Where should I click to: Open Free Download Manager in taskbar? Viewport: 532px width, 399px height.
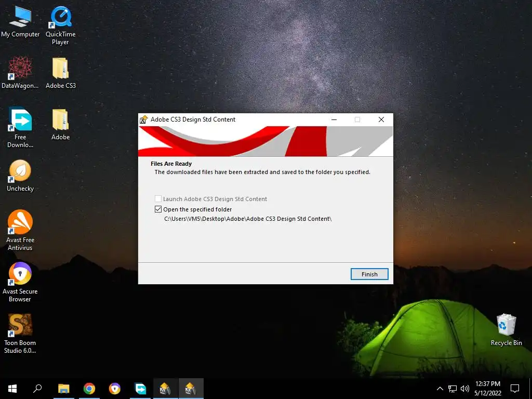point(140,389)
